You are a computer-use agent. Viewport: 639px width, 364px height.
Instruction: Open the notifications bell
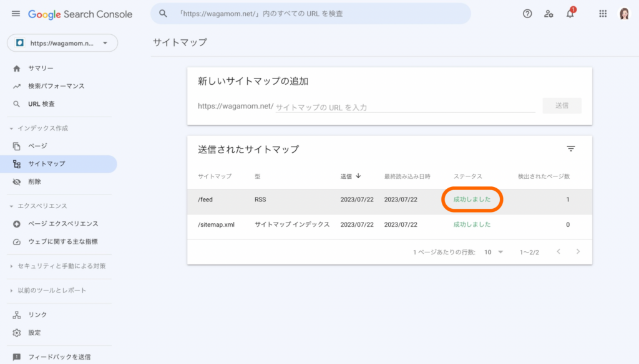click(x=570, y=14)
